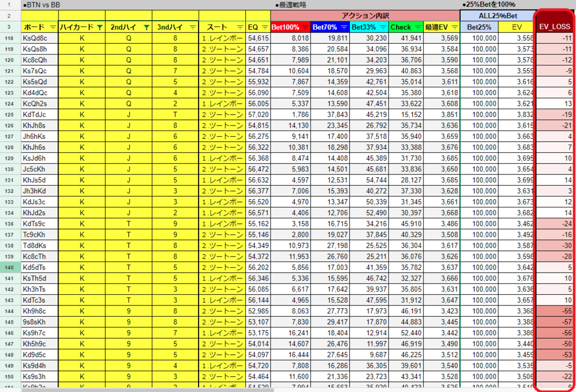This screenshot has width=576, height=392.
Task: Click EV_LOSS value -57
Action: pos(555,322)
